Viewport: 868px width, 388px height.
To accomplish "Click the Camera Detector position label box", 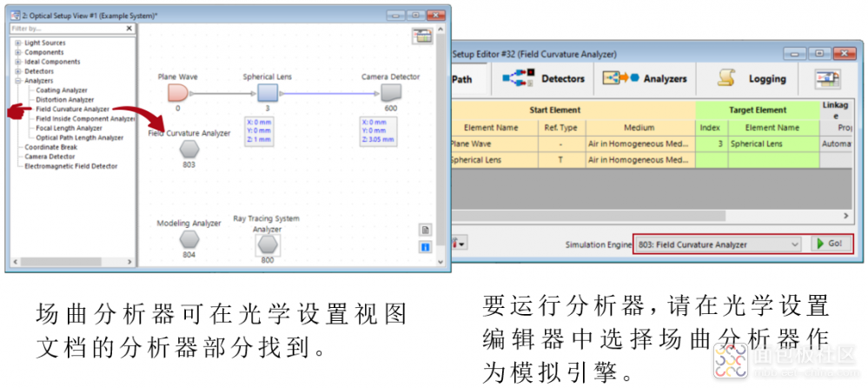I will coord(379,130).
